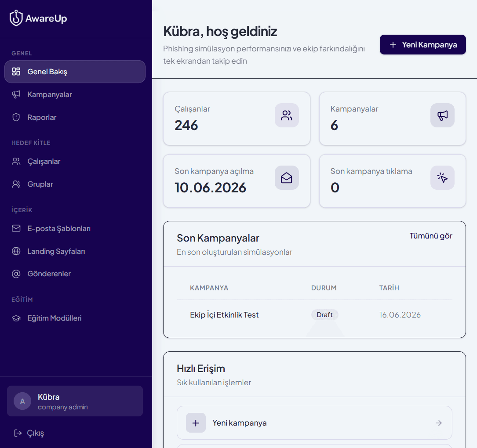Open the Kampanyalar sidebar menu
The height and width of the screenshot is (448, 477).
[75, 94]
